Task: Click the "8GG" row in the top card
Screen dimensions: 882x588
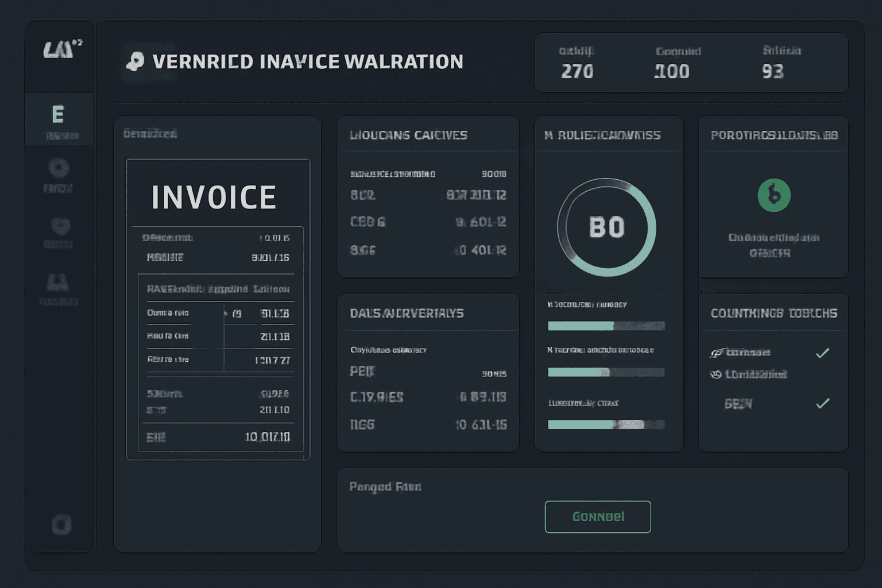Action: [428, 250]
